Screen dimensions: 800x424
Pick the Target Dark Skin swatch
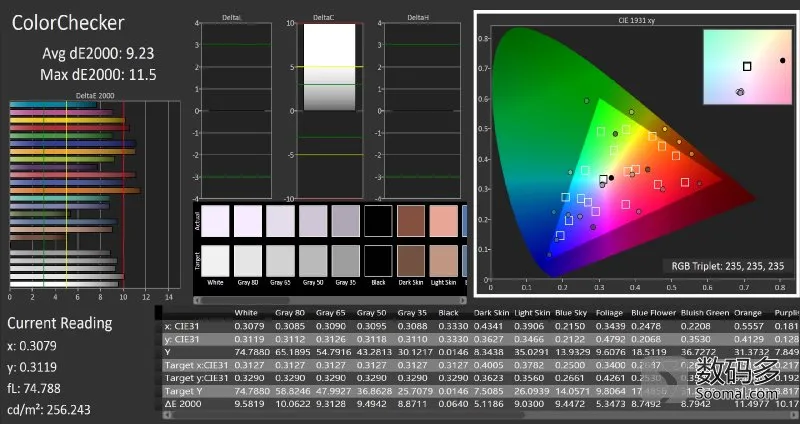(x=411, y=261)
